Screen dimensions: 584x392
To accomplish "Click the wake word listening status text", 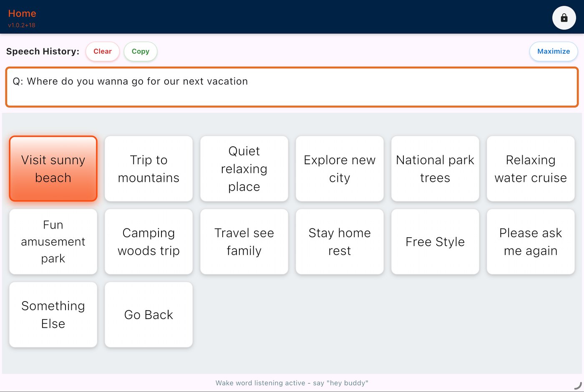I will [292, 383].
